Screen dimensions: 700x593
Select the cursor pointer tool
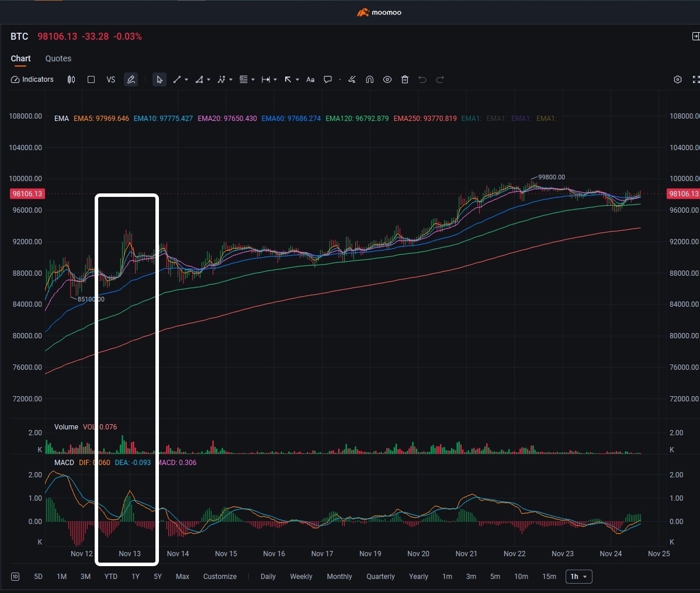coord(159,79)
